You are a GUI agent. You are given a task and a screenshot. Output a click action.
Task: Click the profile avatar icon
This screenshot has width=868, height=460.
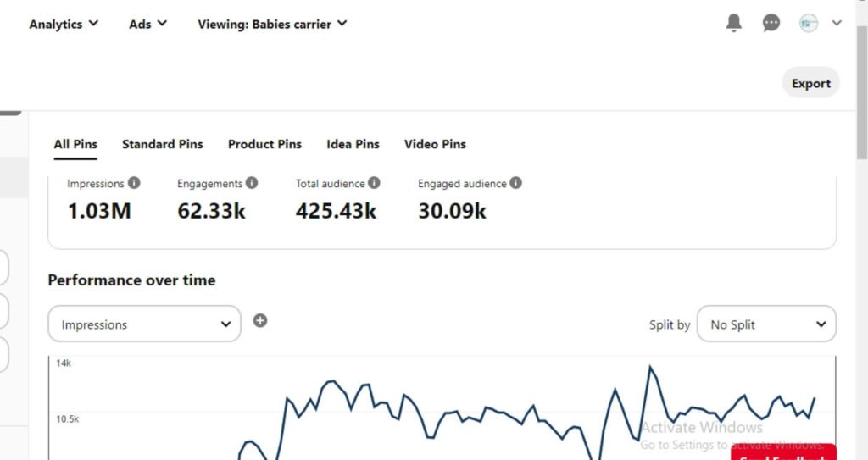coord(809,24)
